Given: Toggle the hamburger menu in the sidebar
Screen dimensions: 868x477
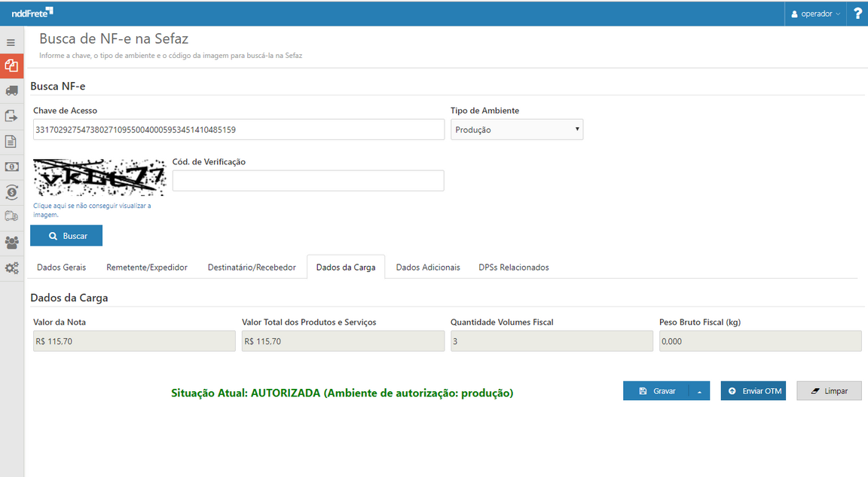Looking at the screenshot, I should (x=11, y=43).
